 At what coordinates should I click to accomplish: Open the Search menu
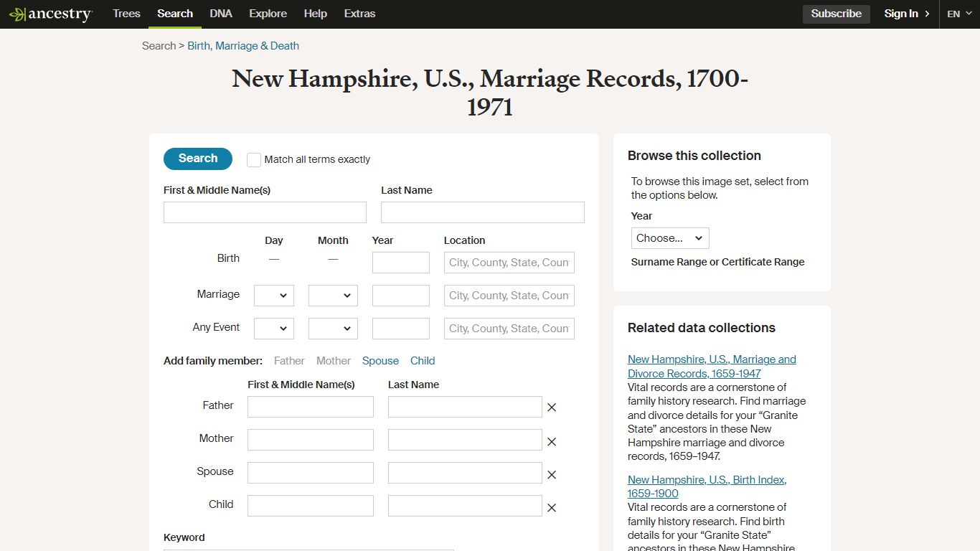[x=175, y=14]
